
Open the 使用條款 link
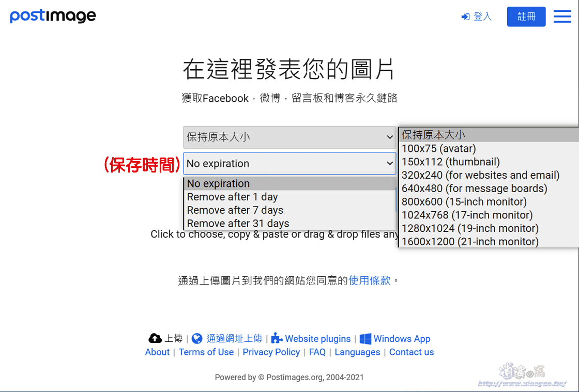(x=370, y=280)
